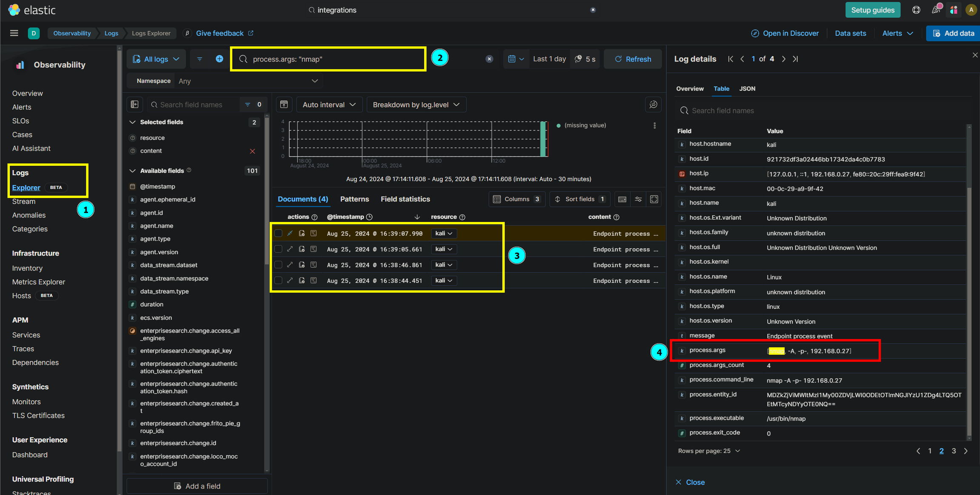Viewport: 980px width, 495px height.
Task: Open chart legend options menu
Action: [x=655, y=125]
